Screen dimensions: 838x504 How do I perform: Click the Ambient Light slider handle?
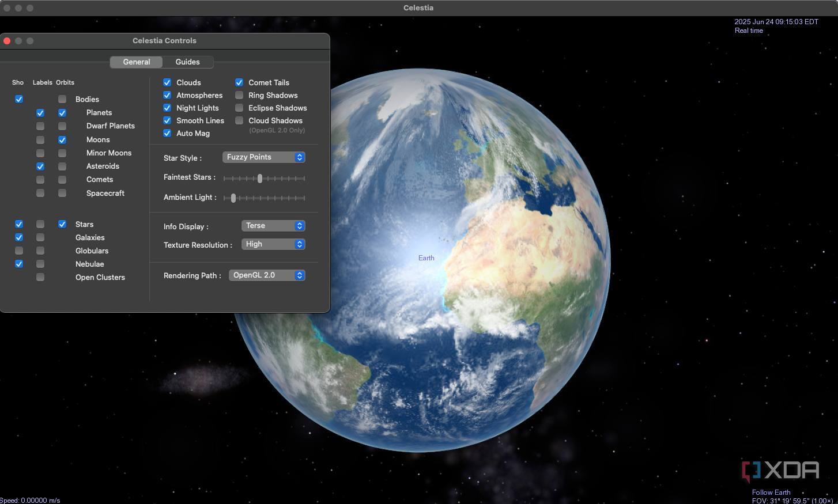[233, 198]
